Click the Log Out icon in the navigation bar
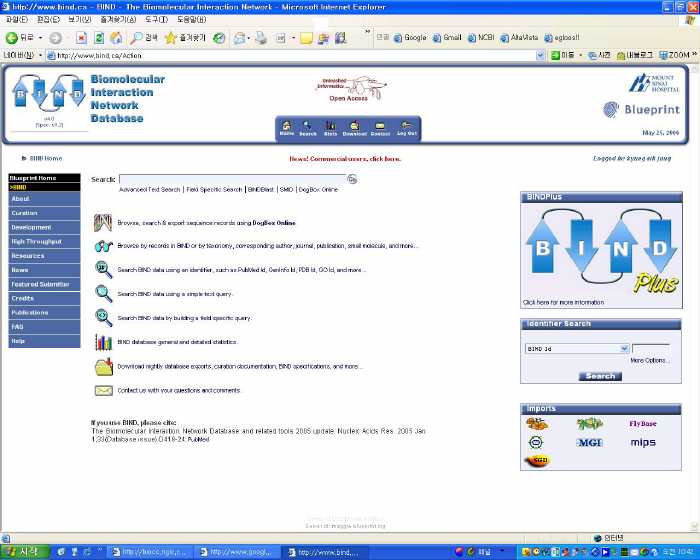 click(406, 128)
